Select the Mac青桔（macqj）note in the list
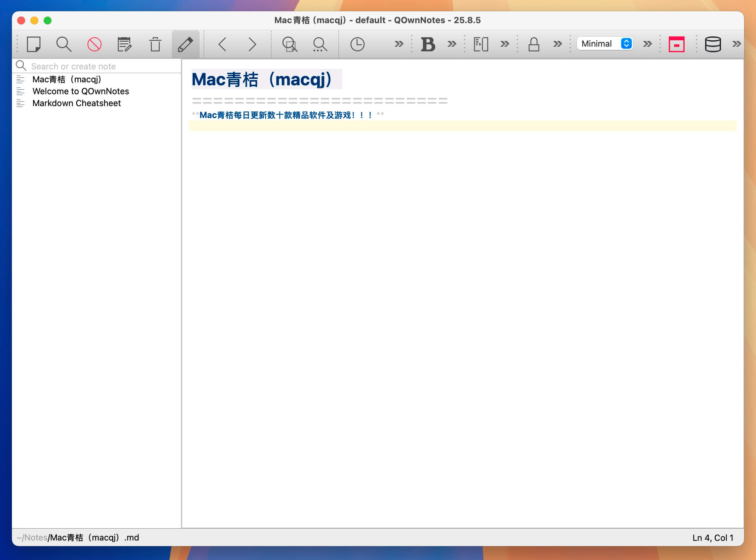This screenshot has width=756, height=560. [96, 79]
